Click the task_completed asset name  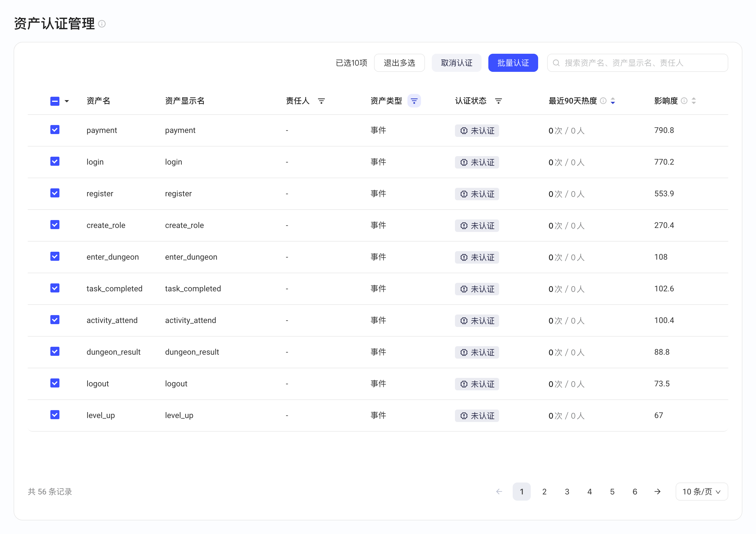(x=115, y=289)
